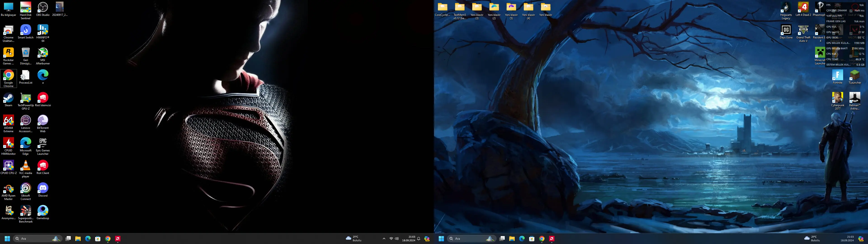Open File Explorer from the left taskbar
Screen dimensions: 868x244
[78, 239]
